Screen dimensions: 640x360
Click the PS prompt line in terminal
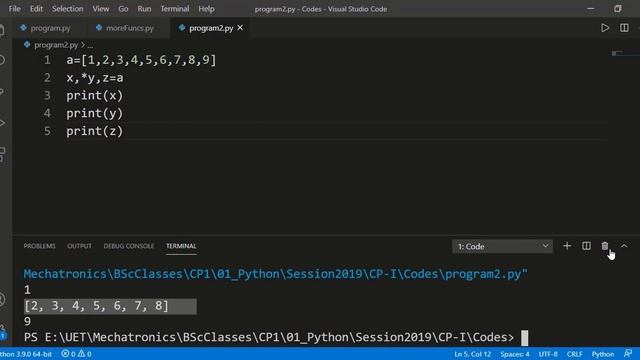click(269, 337)
